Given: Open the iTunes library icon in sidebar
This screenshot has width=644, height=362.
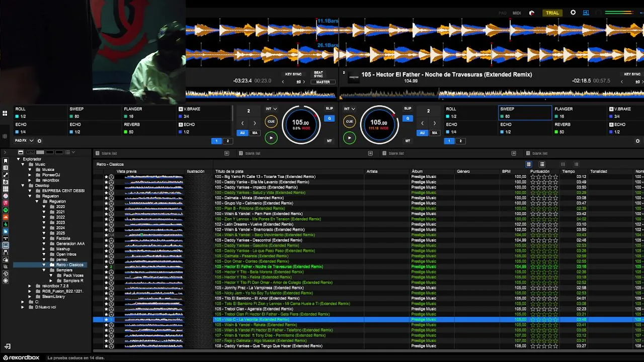Looking at the screenshot, I should pos(6,196).
